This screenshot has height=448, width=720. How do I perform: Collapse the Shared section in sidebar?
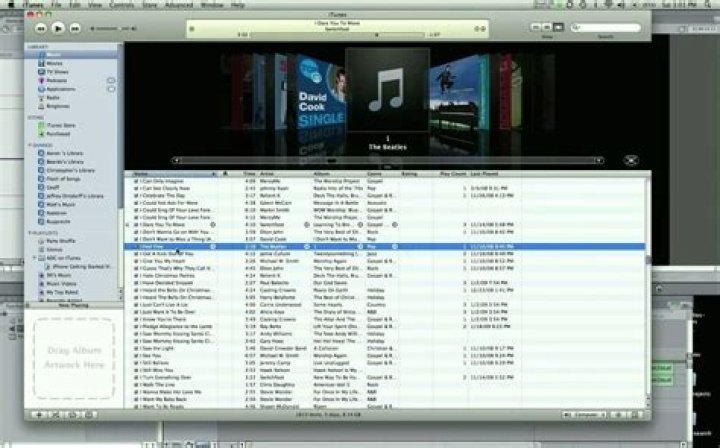coord(31,142)
